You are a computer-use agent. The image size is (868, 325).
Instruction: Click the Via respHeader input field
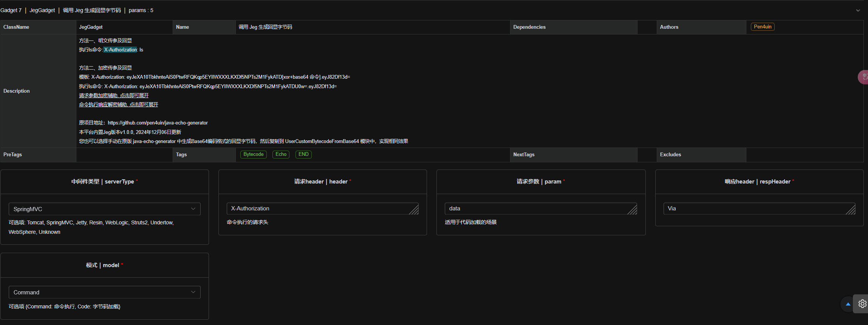coord(759,208)
